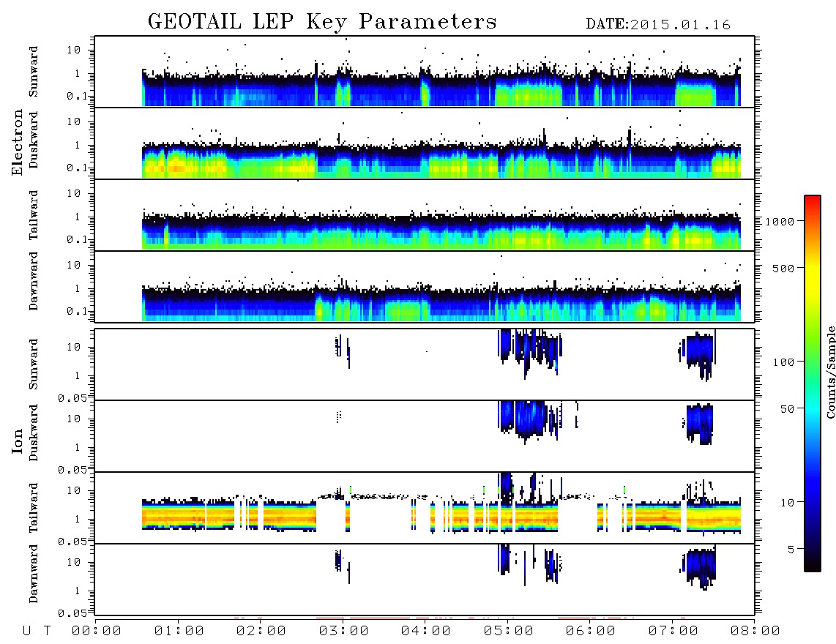Click the Ion Duskward burst near 07:15
Screen dimensions: 836x644
coord(699,423)
